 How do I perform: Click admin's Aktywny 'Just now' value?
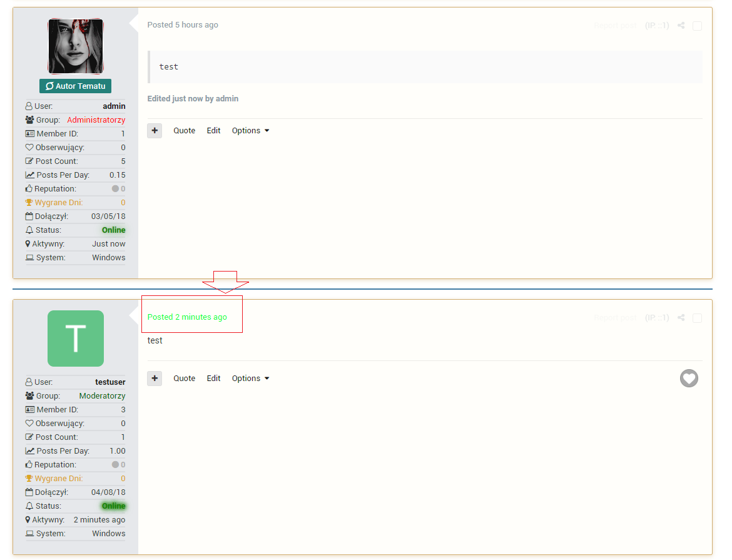109,244
